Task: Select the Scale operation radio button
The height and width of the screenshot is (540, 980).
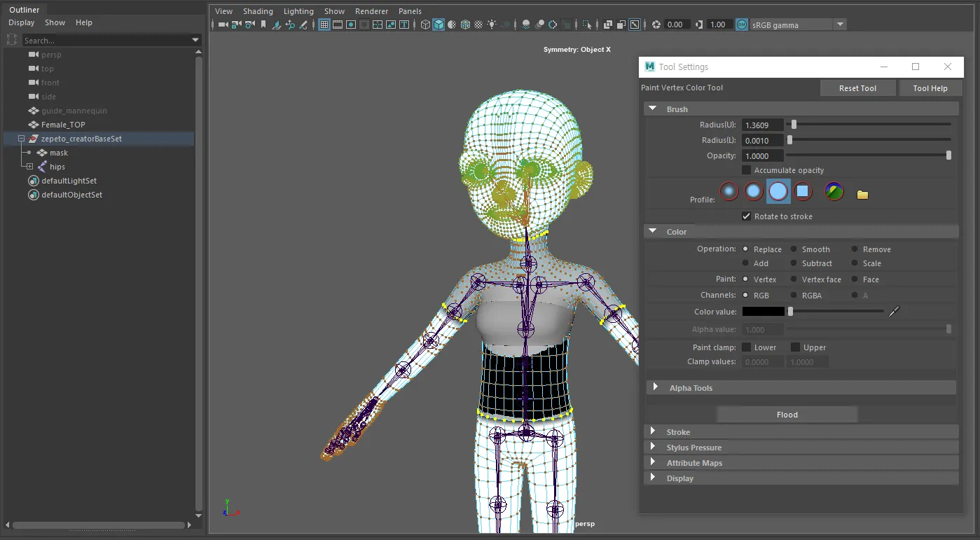Action: point(855,263)
